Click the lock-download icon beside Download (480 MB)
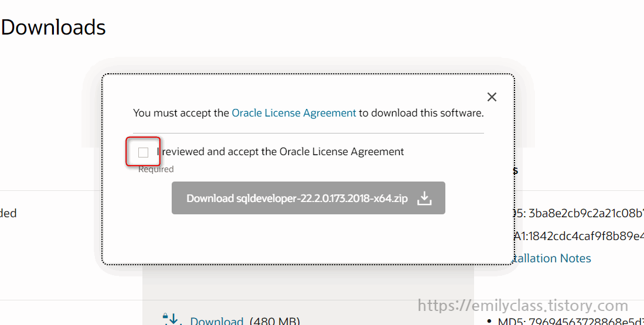 click(x=172, y=319)
